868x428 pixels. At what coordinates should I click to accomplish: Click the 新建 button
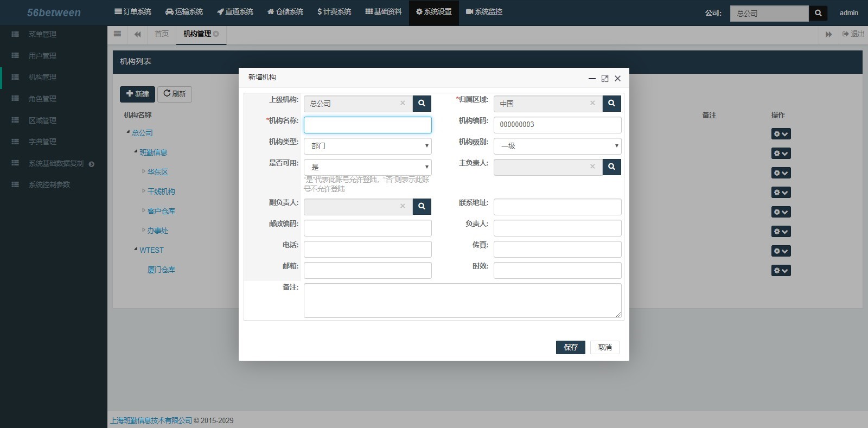point(137,94)
